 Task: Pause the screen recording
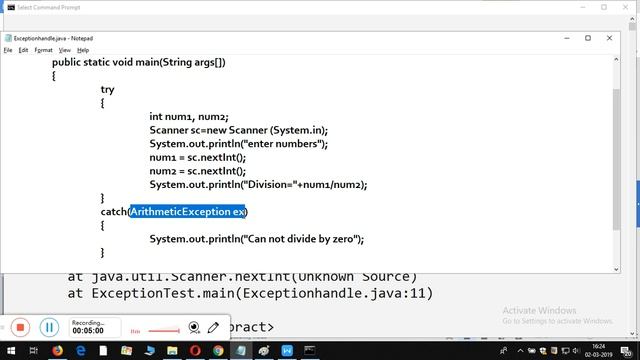[x=49, y=327]
